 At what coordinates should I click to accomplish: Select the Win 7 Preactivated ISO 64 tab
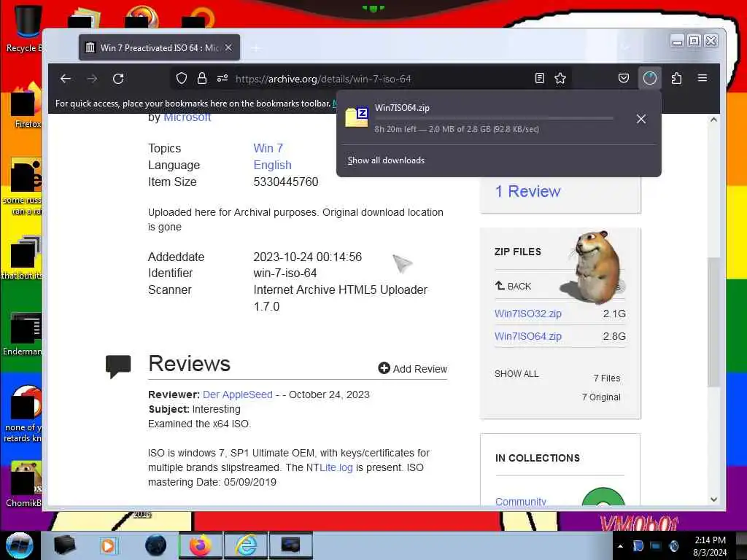(159, 47)
